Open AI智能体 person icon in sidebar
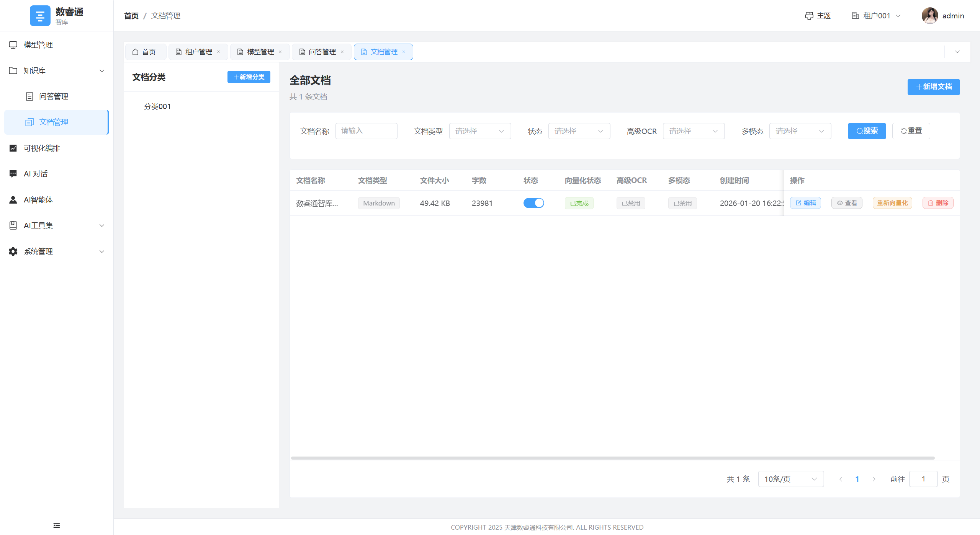Image resolution: width=980 pixels, height=535 pixels. coord(13,200)
